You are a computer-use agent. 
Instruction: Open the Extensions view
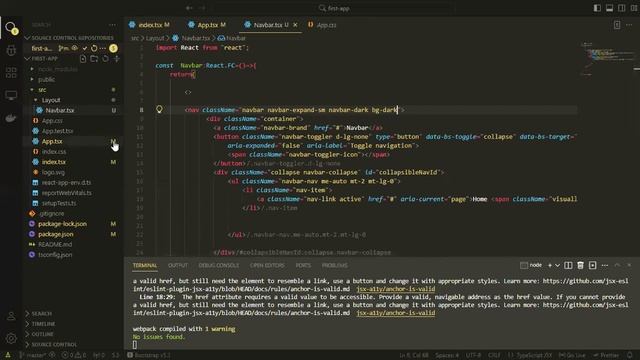(x=11, y=73)
